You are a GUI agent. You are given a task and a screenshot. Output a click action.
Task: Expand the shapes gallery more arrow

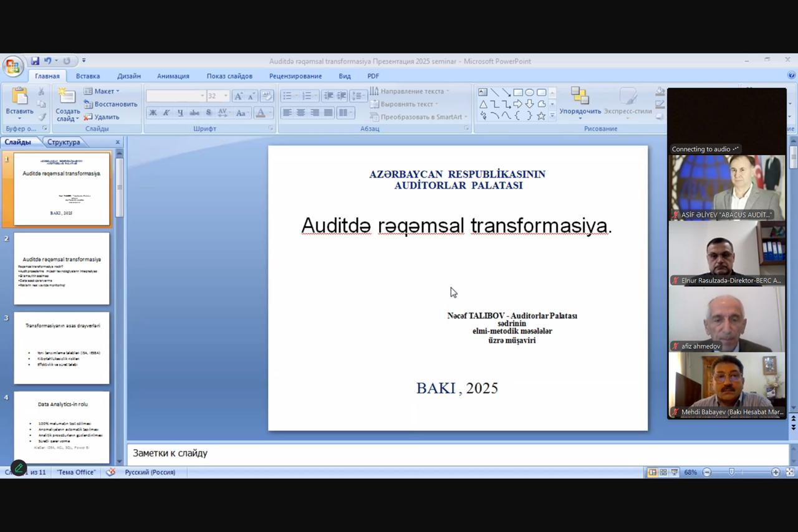tap(552, 116)
